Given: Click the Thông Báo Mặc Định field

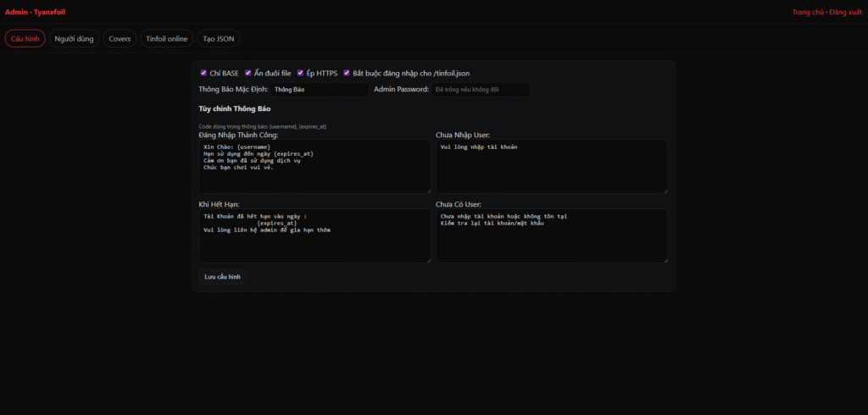Looking at the screenshot, I should [320, 89].
